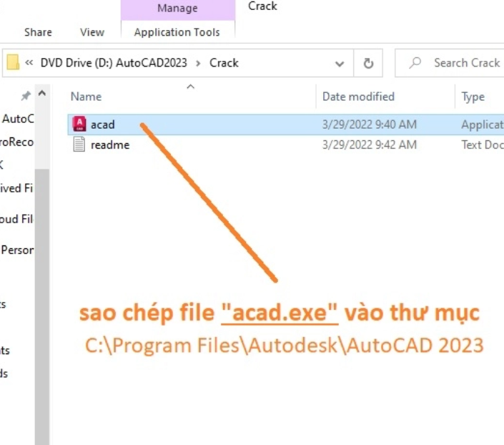Click the pin icon in navigation pane

pyautogui.click(x=26, y=96)
